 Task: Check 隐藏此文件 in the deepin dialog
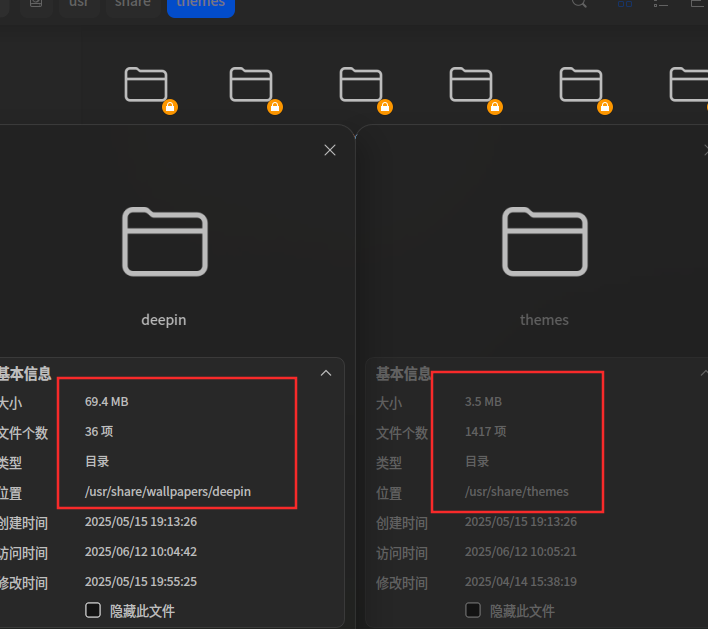(x=93, y=610)
